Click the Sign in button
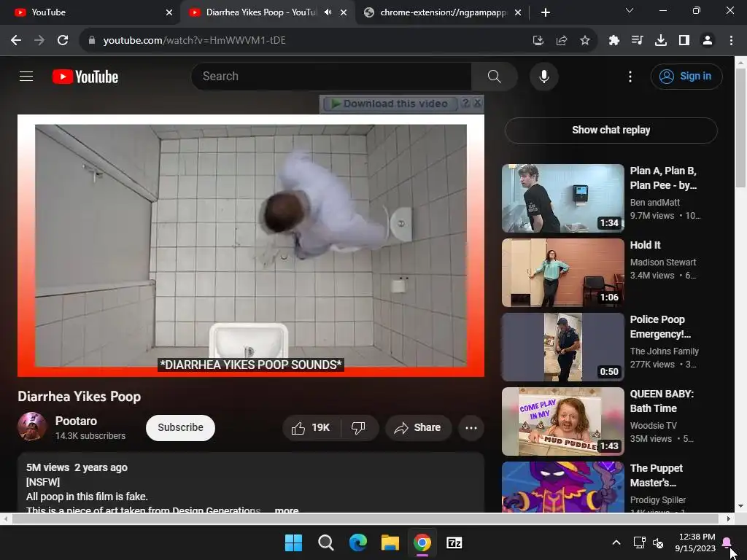This screenshot has height=560, width=747. click(x=686, y=76)
